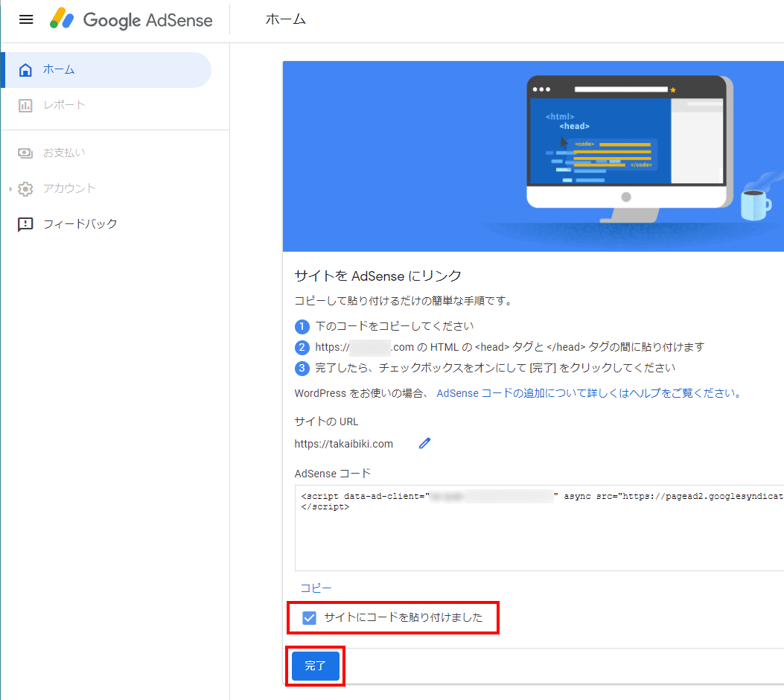Viewport: 784px width, 700px height.
Task: Click inside the AdSense code box
Action: pyautogui.click(x=539, y=527)
